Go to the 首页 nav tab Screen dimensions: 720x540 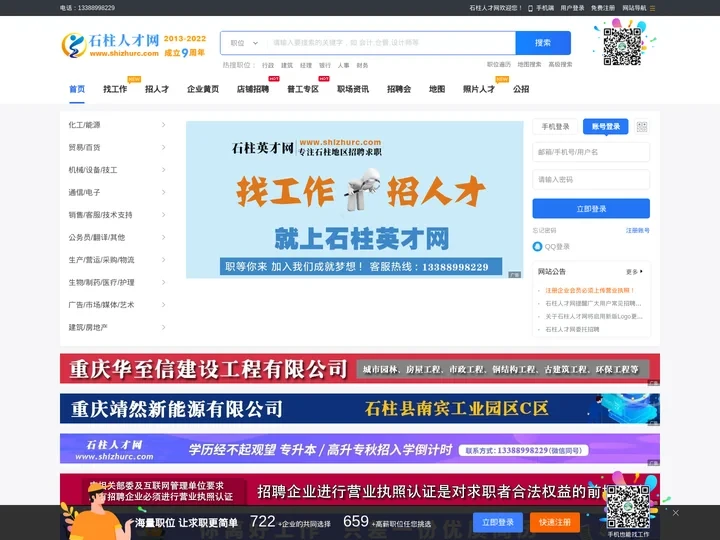(77, 89)
